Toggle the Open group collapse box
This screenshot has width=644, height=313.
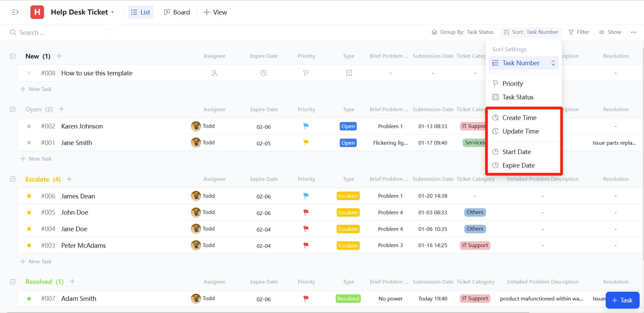point(13,110)
